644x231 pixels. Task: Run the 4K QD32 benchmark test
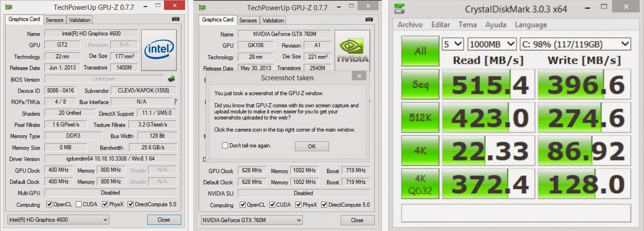point(420,184)
